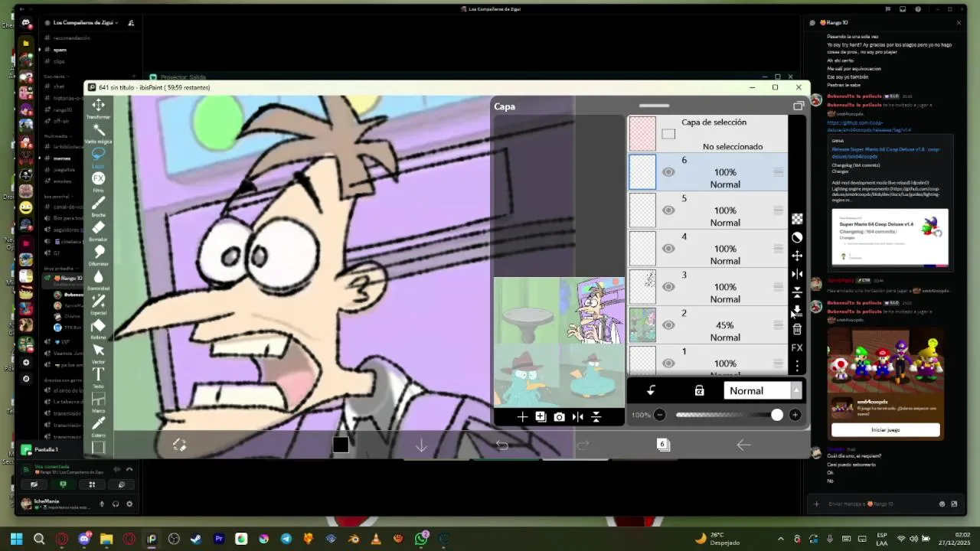Click the camera import layer icon
Screen dimensions: 980x551
point(559,416)
